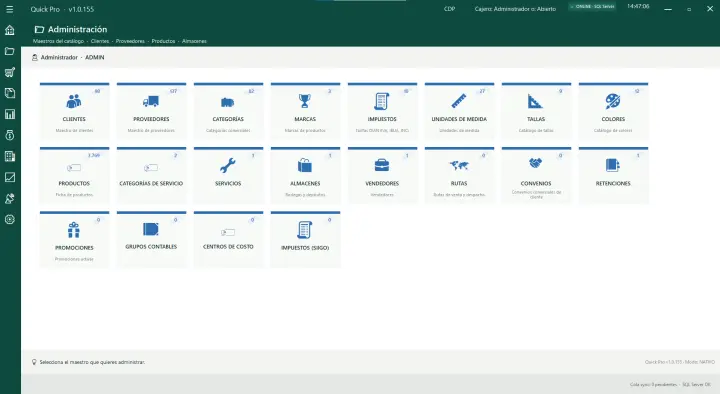Open the settings gear in the sidebar

10,220
